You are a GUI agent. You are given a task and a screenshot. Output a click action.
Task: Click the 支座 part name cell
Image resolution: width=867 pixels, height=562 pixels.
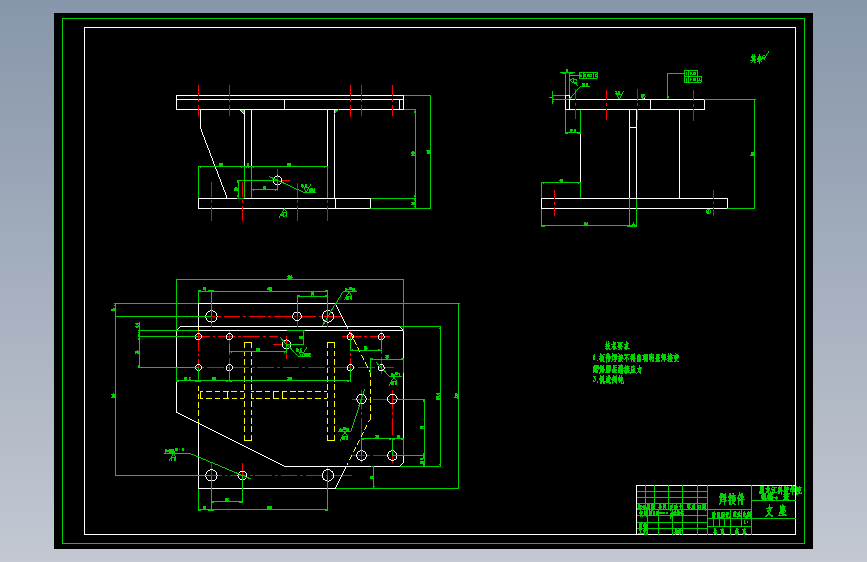(775, 511)
